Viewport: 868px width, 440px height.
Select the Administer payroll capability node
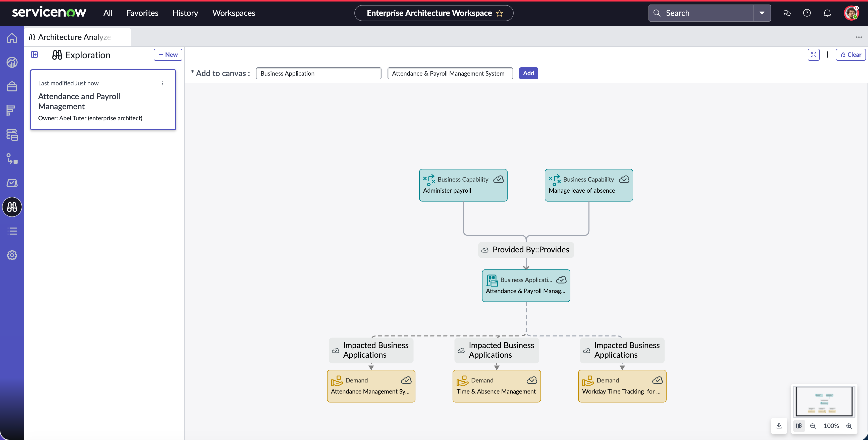pyautogui.click(x=463, y=185)
